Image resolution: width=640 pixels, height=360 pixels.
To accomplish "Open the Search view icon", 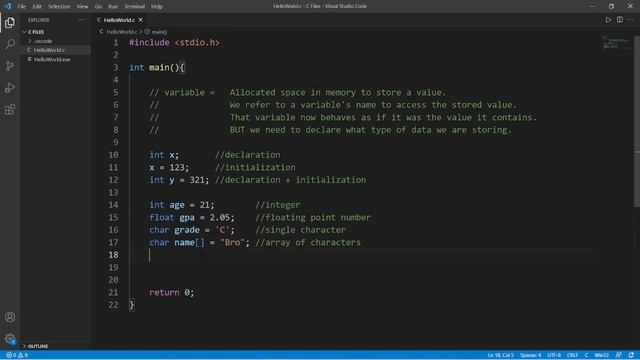I will (x=10, y=44).
